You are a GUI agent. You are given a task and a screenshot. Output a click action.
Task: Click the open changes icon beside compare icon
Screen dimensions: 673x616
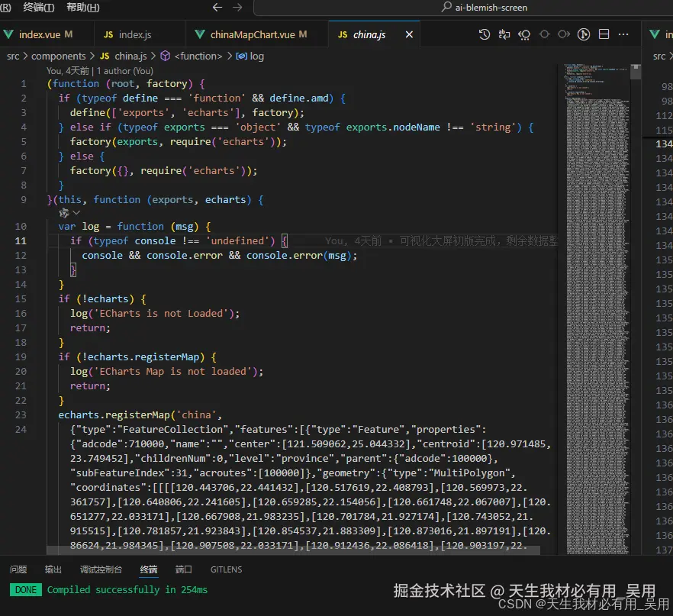point(524,34)
